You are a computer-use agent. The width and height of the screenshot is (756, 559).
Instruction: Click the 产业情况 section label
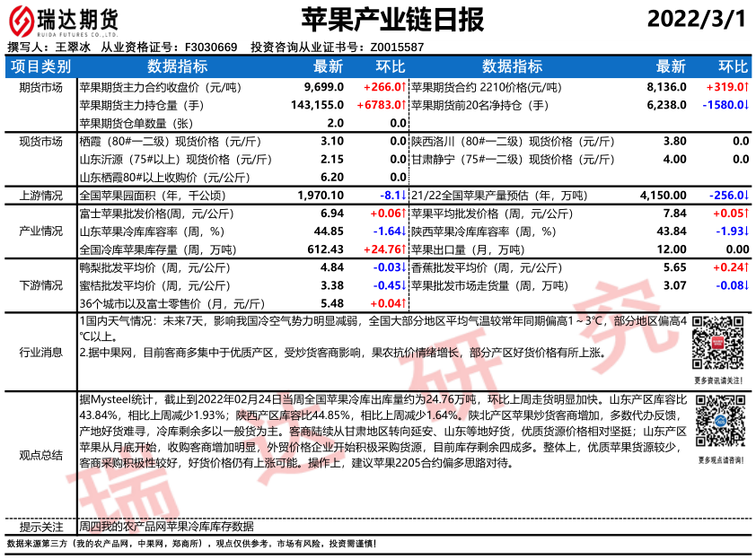point(40,231)
